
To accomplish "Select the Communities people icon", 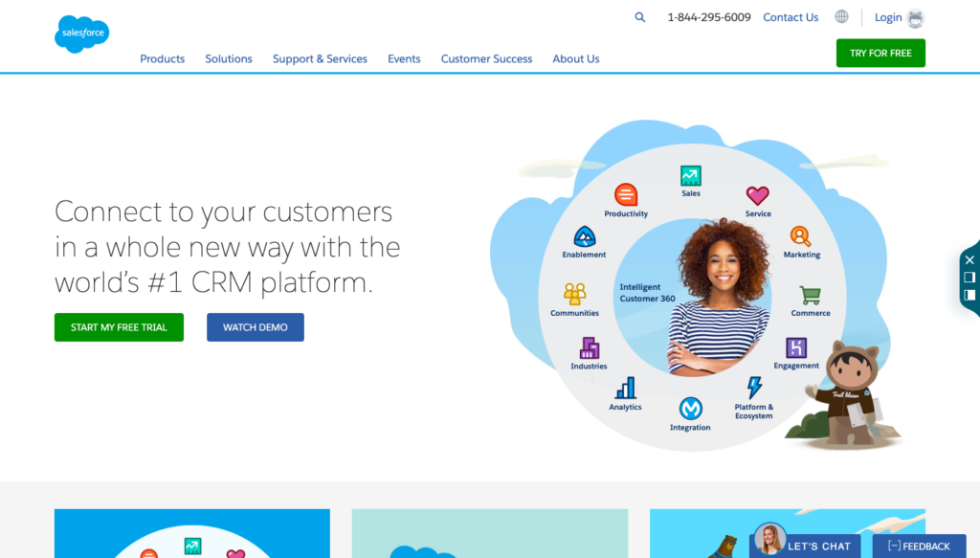I will (x=574, y=294).
